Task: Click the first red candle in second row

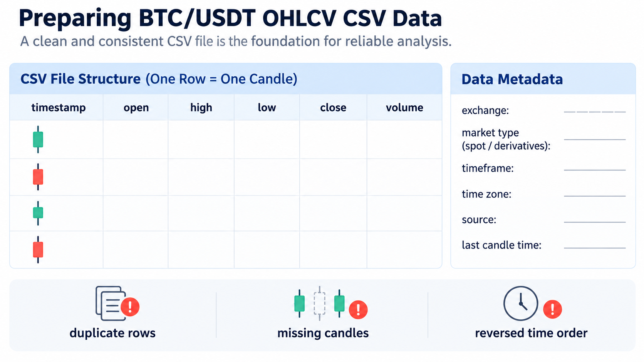Action: pos(38,177)
